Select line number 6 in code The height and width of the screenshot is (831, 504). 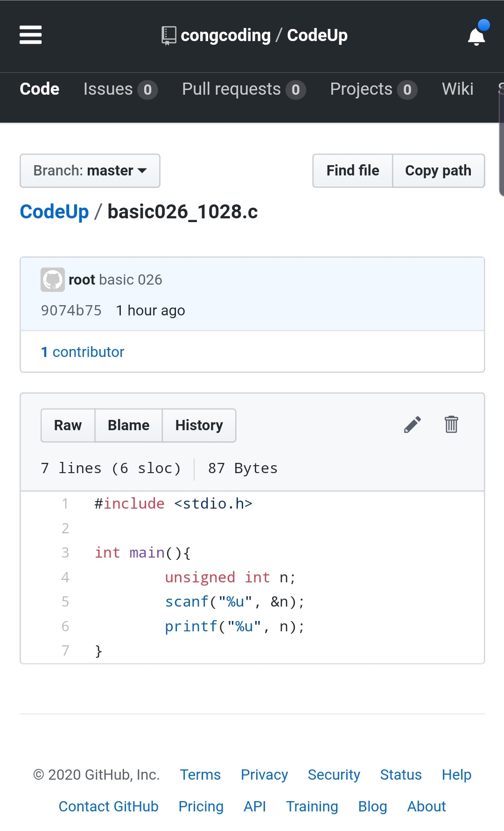65,627
